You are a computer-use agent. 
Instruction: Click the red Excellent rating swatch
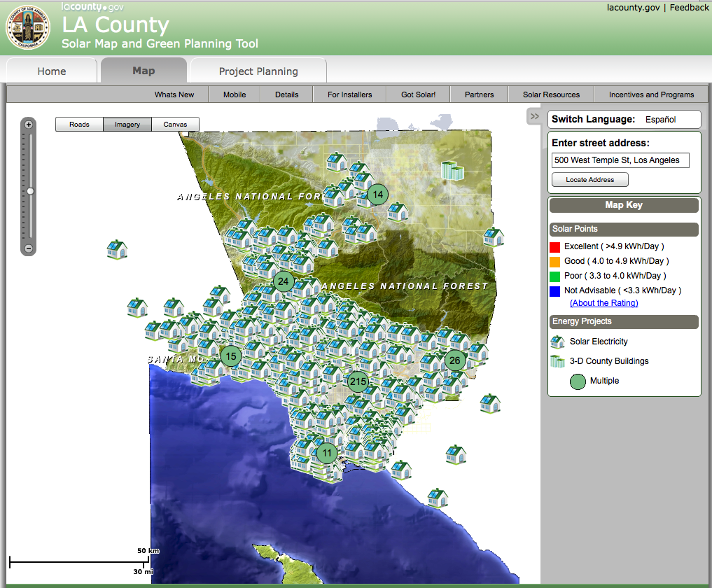[x=554, y=247]
